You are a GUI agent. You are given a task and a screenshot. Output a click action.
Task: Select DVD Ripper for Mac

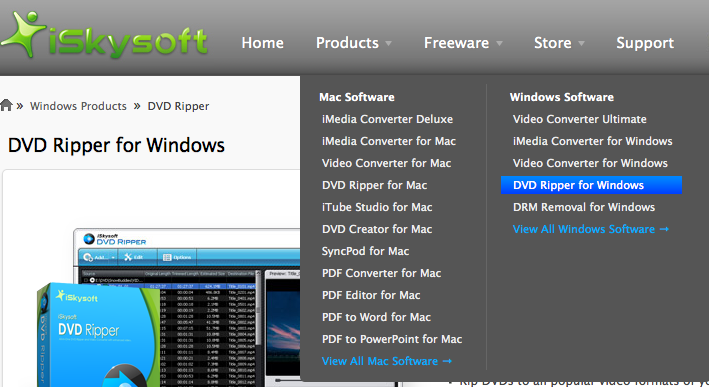point(374,185)
